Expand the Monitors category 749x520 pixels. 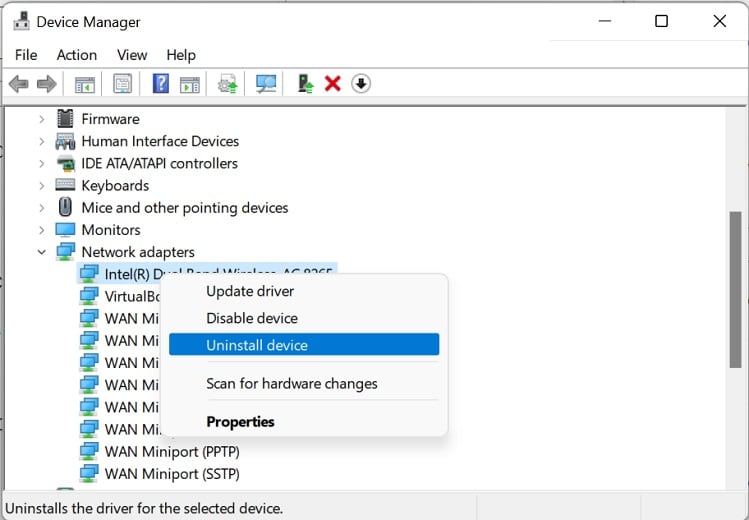point(42,230)
